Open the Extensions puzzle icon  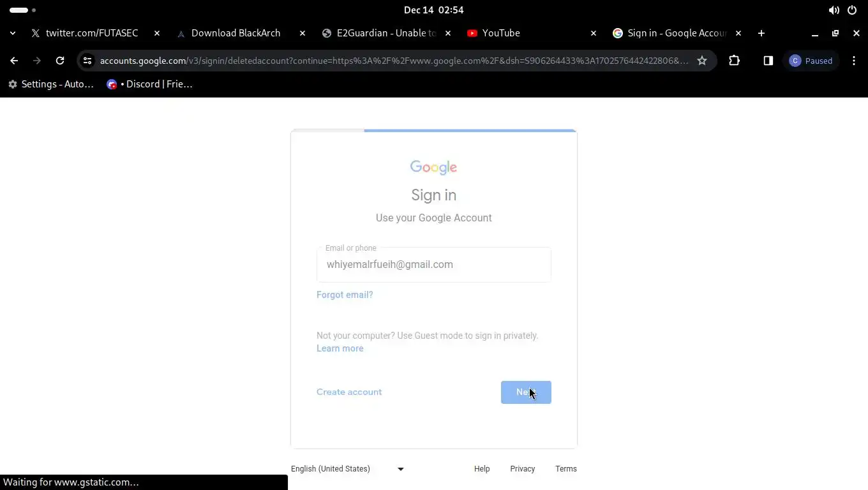(x=734, y=61)
